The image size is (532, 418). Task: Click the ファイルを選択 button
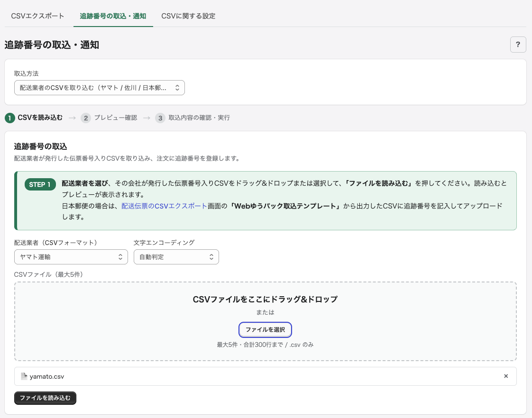coord(265,329)
